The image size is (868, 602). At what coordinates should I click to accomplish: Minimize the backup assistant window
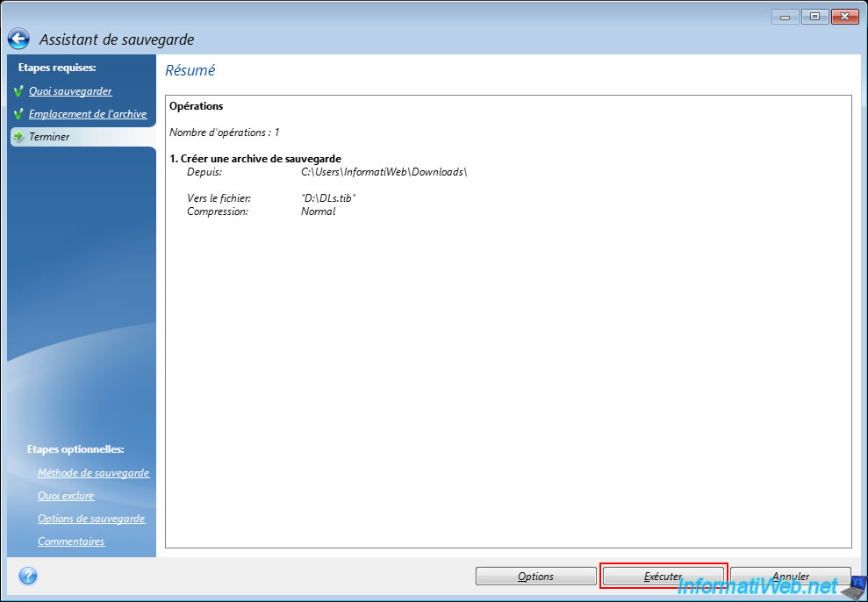[785, 17]
